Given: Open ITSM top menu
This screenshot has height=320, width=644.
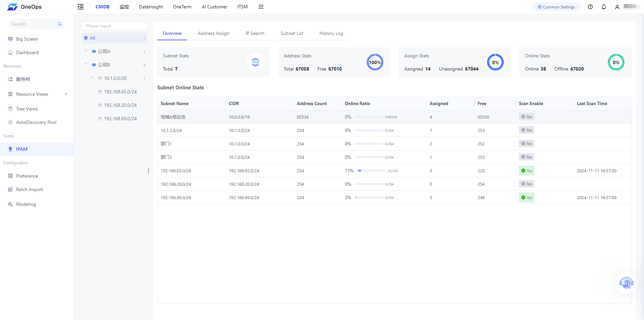Looking at the screenshot, I should click(243, 7).
